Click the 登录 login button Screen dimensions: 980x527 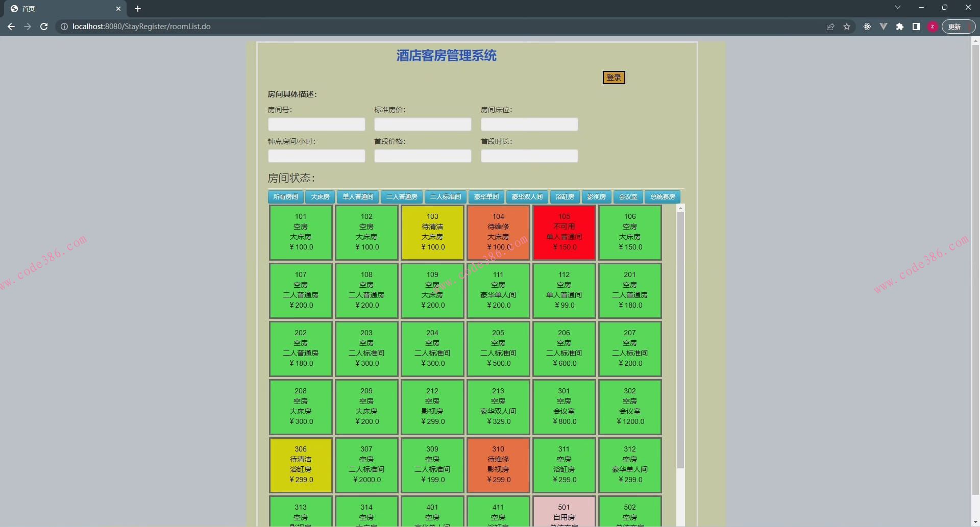tap(614, 78)
